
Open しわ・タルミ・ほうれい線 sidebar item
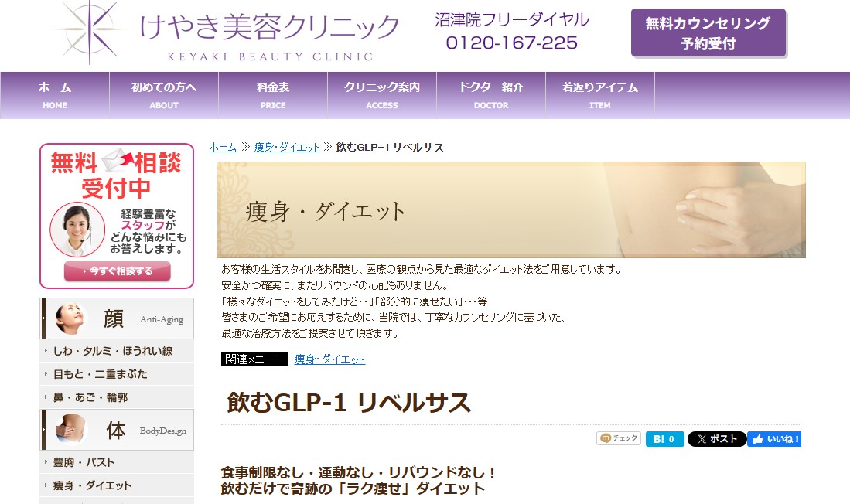click(117, 351)
